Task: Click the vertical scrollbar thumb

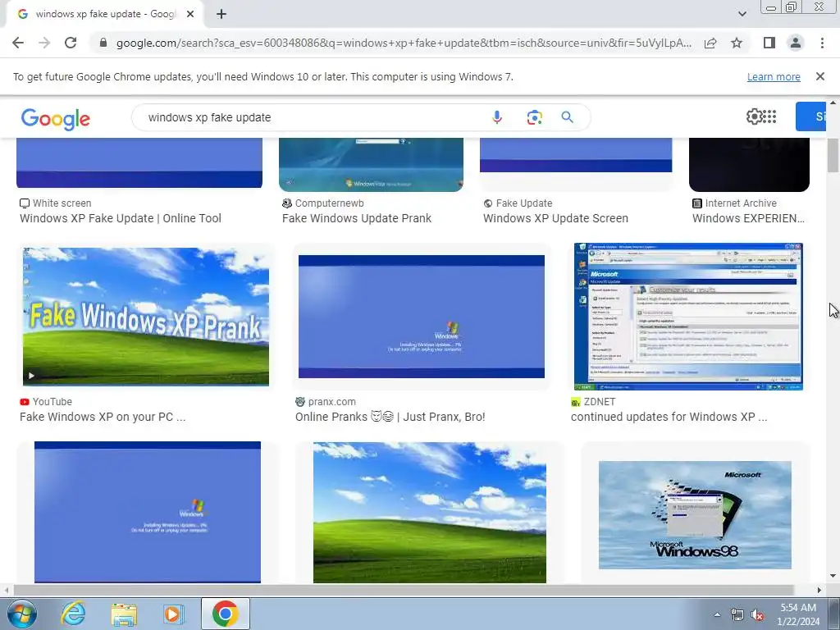Action: pos(833,155)
